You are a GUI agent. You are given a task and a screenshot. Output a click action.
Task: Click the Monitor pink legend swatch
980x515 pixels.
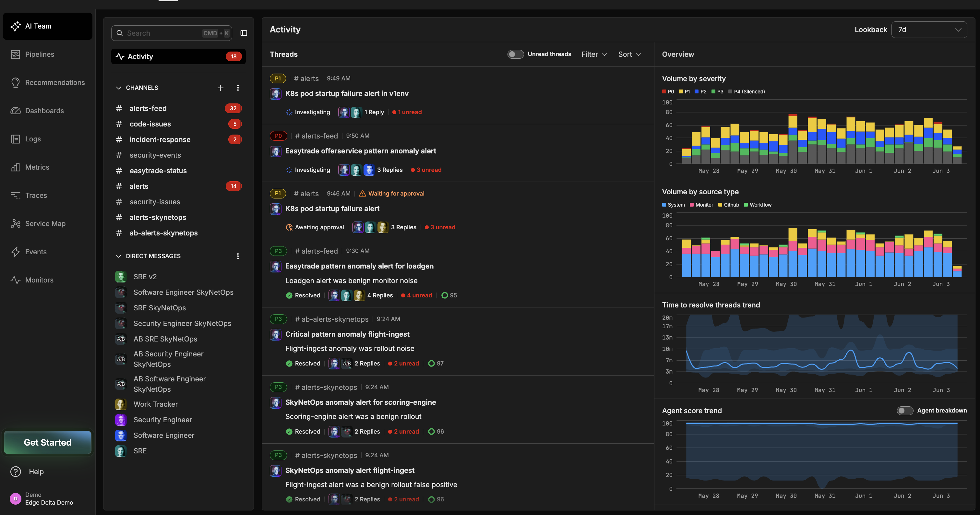coord(692,205)
